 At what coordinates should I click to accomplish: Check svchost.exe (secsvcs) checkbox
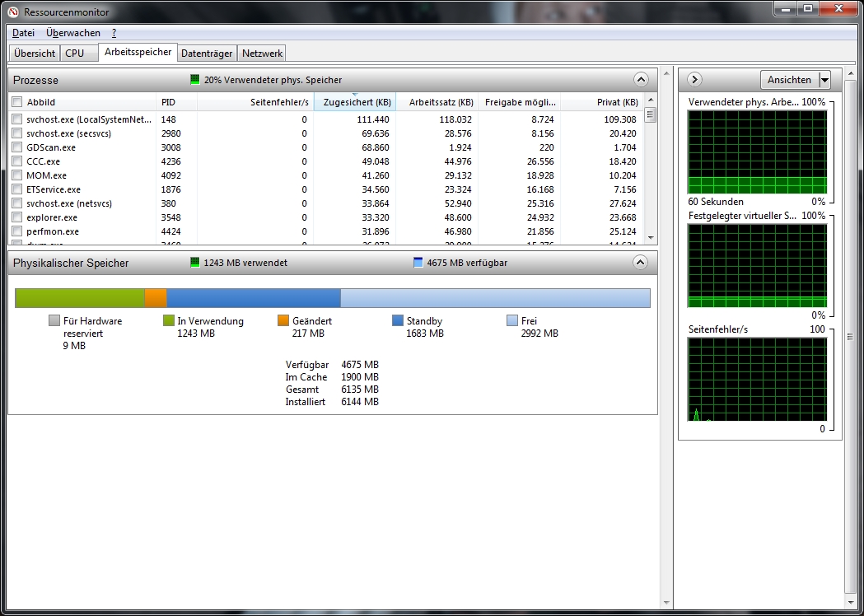click(17, 133)
